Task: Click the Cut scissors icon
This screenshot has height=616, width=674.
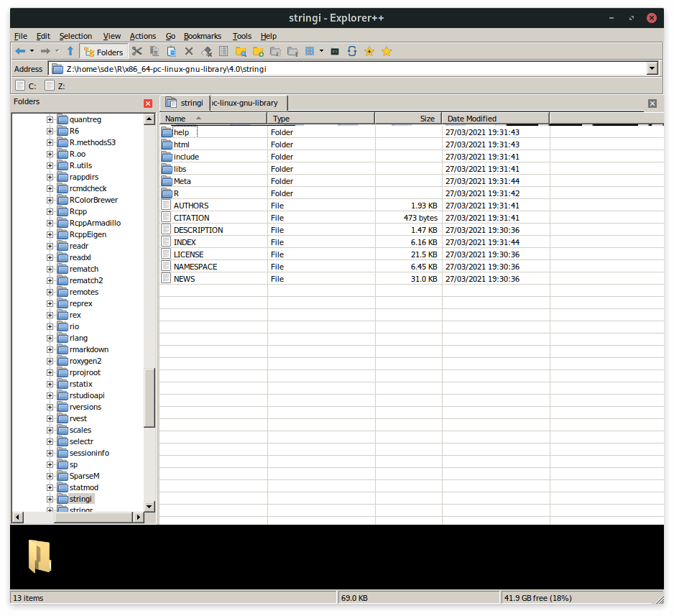Action: [x=137, y=52]
